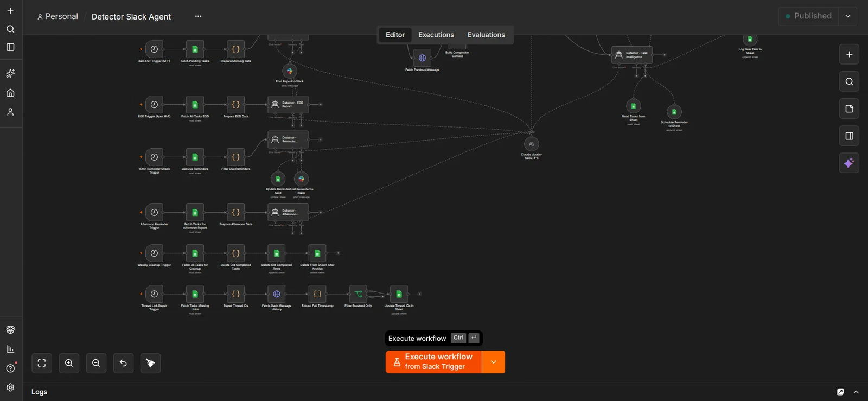The width and height of the screenshot is (868, 401).
Task: Go to Home overview in sidebar
Action: pyautogui.click(x=10, y=93)
